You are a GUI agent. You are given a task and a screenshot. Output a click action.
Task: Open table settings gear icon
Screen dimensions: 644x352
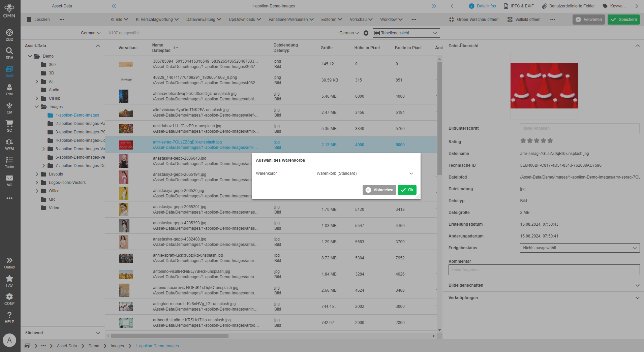(x=366, y=33)
